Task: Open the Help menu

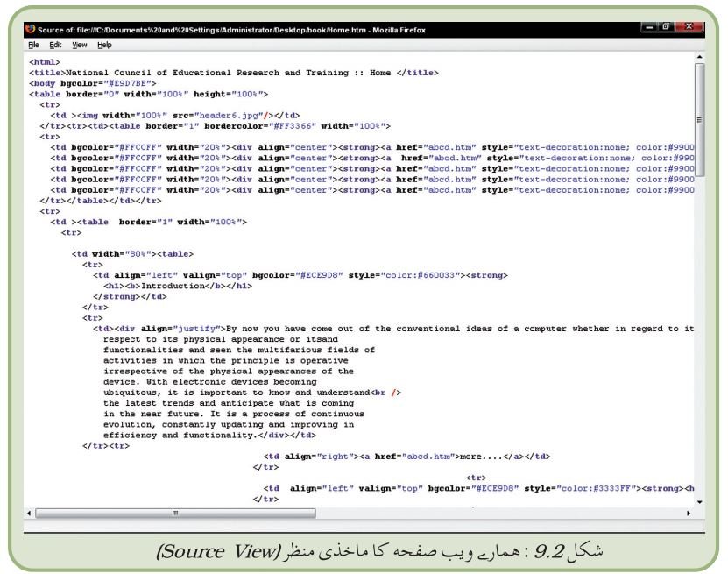Action: [x=104, y=45]
